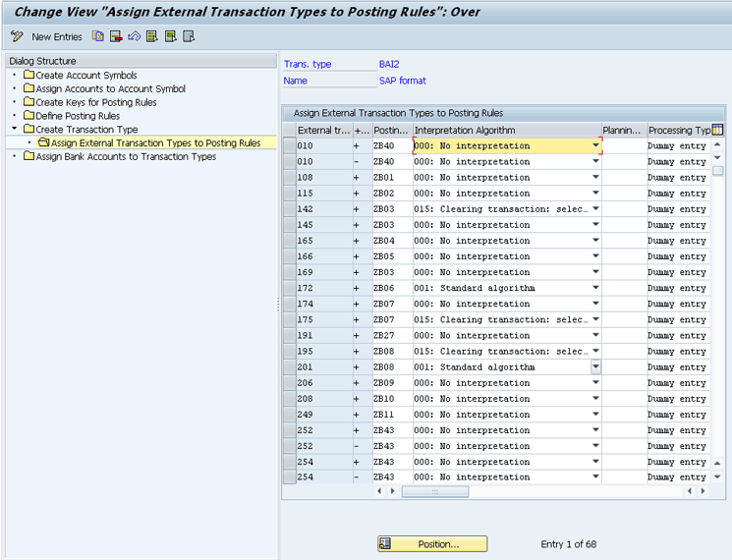This screenshot has height=560, width=732.
Task: Select row 145 using its row selector
Action: (290, 225)
